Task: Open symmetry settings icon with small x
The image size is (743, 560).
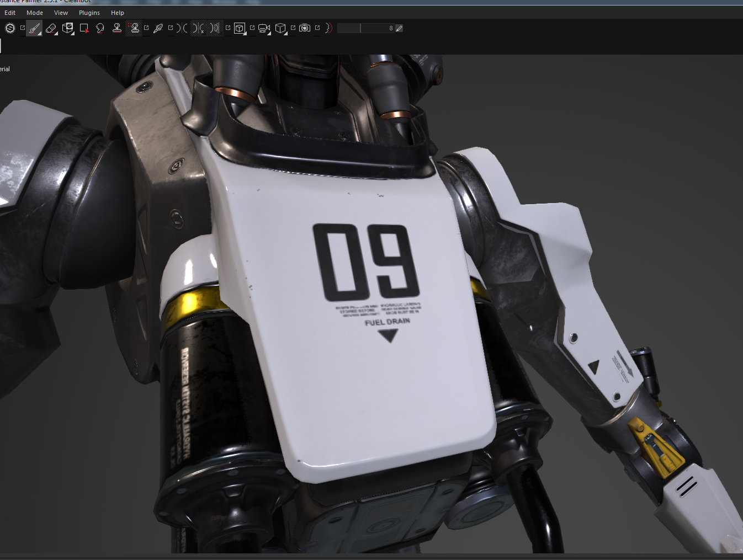Action: (199, 28)
